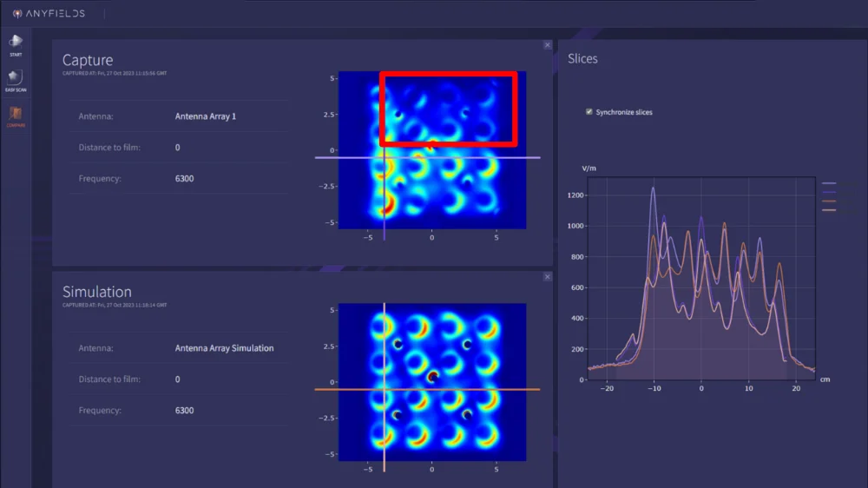Click Capture panel 'Antenna:' label
The height and width of the screenshot is (488, 868).
[95, 116]
